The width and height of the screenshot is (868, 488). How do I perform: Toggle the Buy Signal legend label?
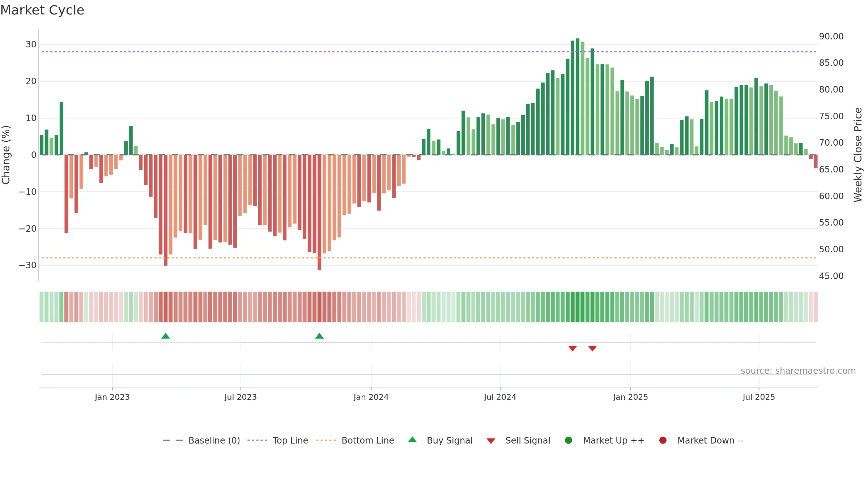click(x=450, y=440)
